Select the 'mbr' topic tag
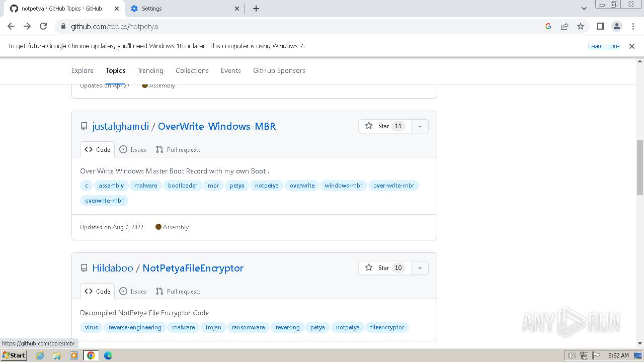 [x=213, y=186]
